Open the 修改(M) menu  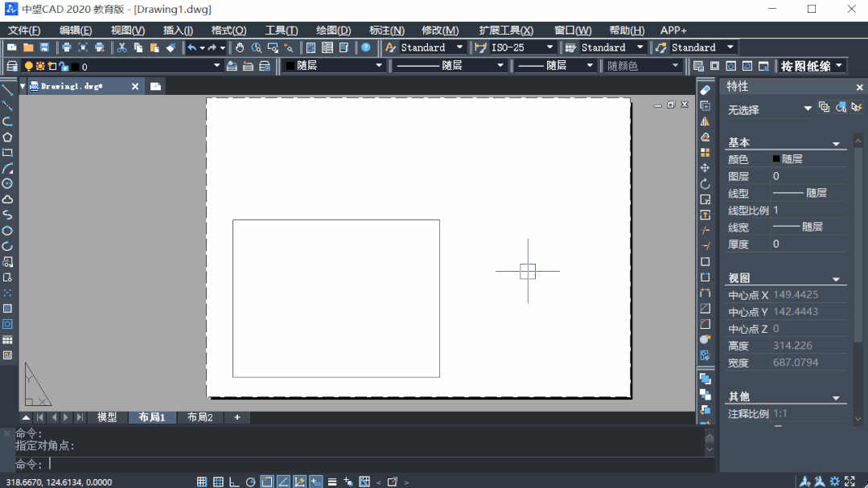440,31
